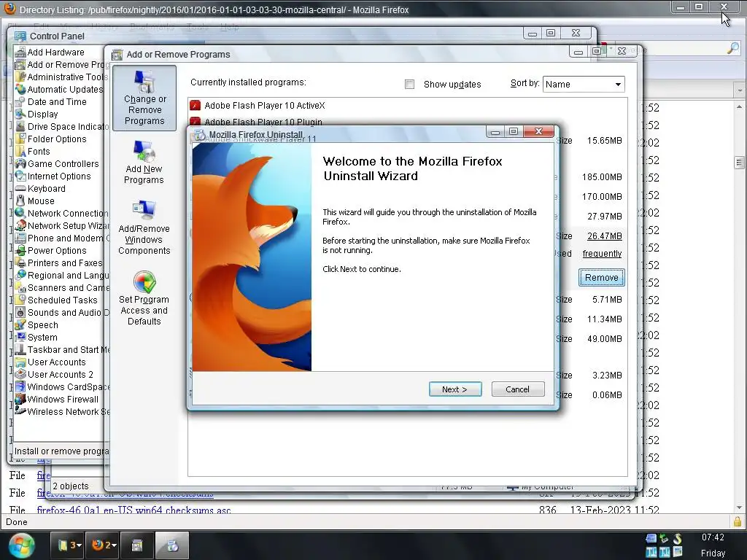747x560 pixels.
Task: Toggle the Show updates checkbox
Action: coord(409,85)
